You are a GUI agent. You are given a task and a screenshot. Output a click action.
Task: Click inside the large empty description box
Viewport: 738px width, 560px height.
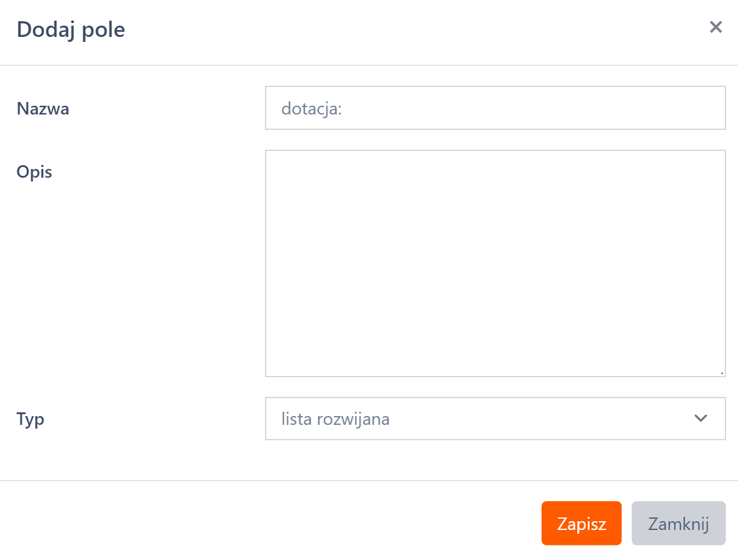(x=495, y=263)
